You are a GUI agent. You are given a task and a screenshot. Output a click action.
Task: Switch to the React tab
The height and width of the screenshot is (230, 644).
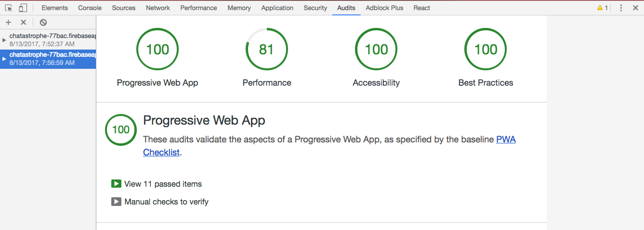click(x=422, y=8)
